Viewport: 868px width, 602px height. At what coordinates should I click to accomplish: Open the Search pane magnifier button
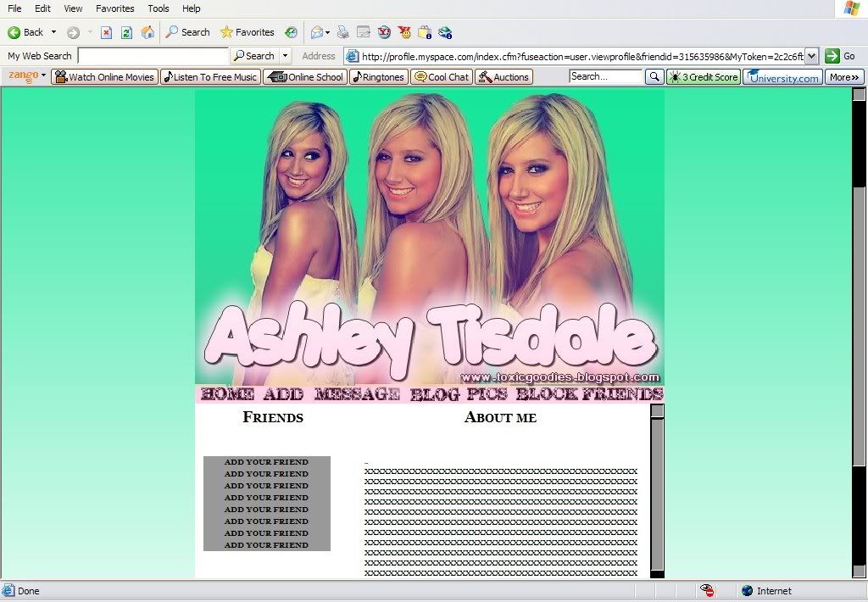187,32
